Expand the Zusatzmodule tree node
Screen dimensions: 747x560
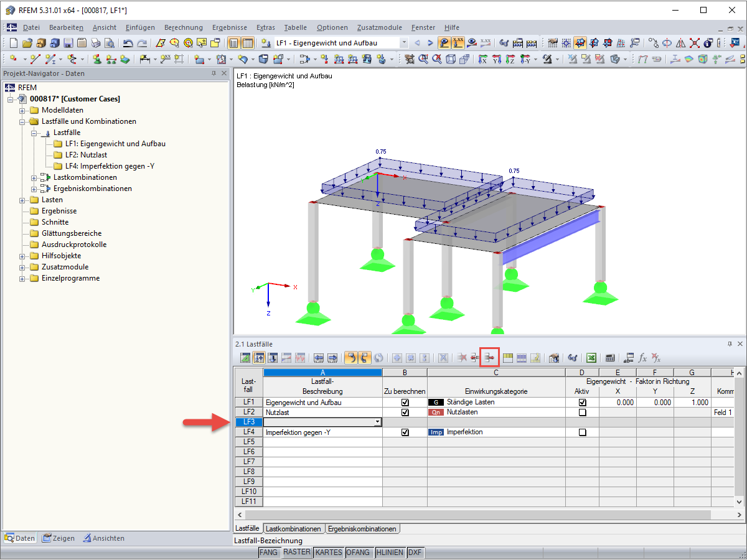click(x=22, y=267)
